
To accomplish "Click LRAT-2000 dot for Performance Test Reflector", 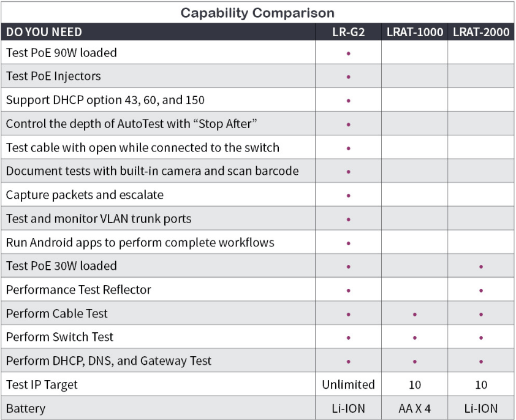I will [x=481, y=290].
